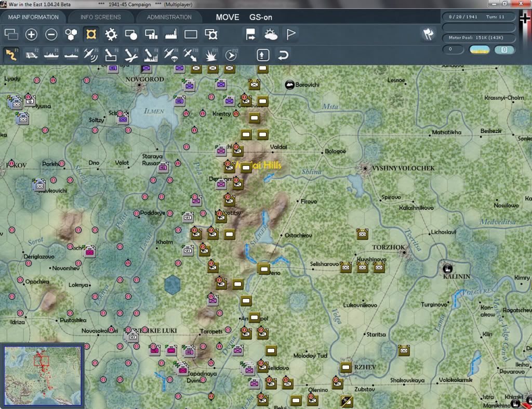Click the flag-with-arrow toolbar icon

click(x=250, y=34)
